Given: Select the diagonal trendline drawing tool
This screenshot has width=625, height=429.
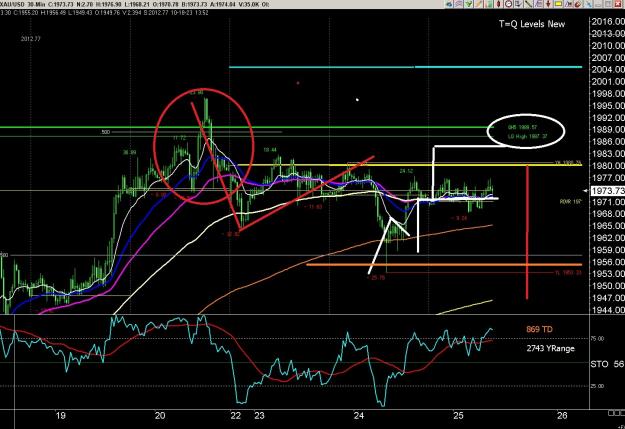Looking at the screenshot, I should [x=528, y=4].
